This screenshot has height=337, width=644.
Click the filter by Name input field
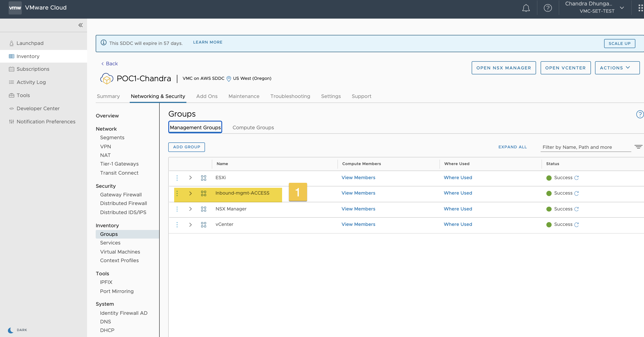coord(585,147)
